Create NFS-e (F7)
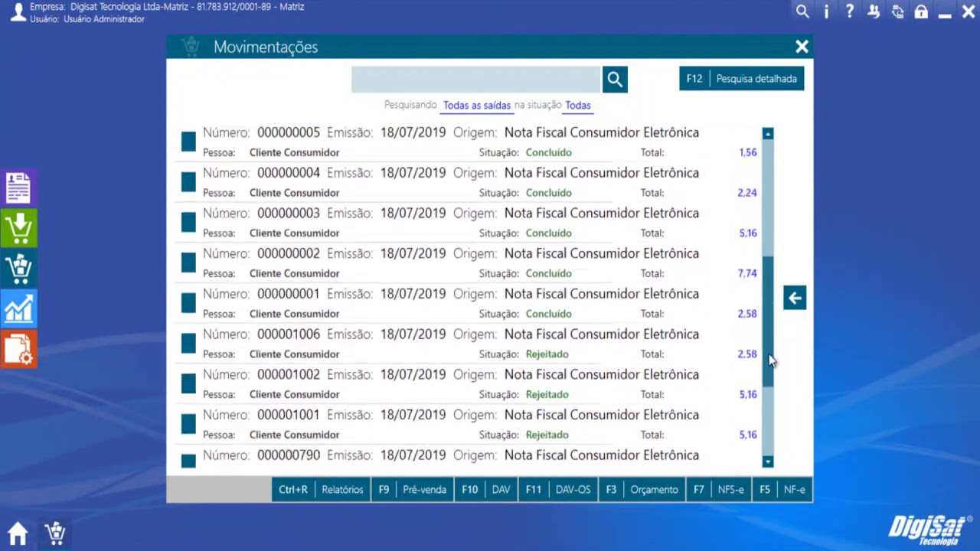 coord(718,490)
